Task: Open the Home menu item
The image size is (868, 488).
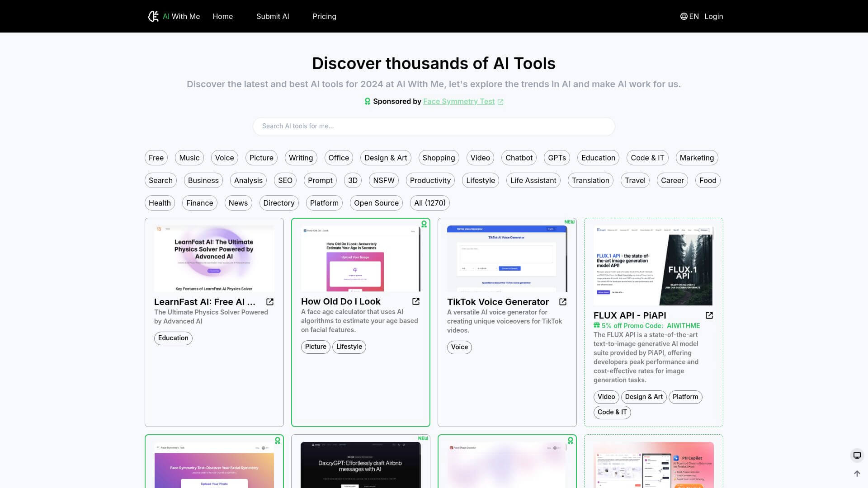Action: tap(222, 16)
